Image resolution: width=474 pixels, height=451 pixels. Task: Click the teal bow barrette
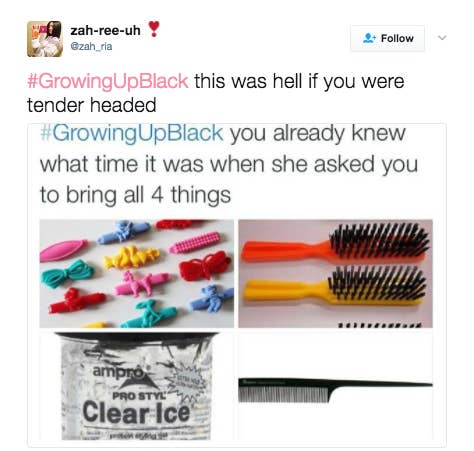(67, 273)
